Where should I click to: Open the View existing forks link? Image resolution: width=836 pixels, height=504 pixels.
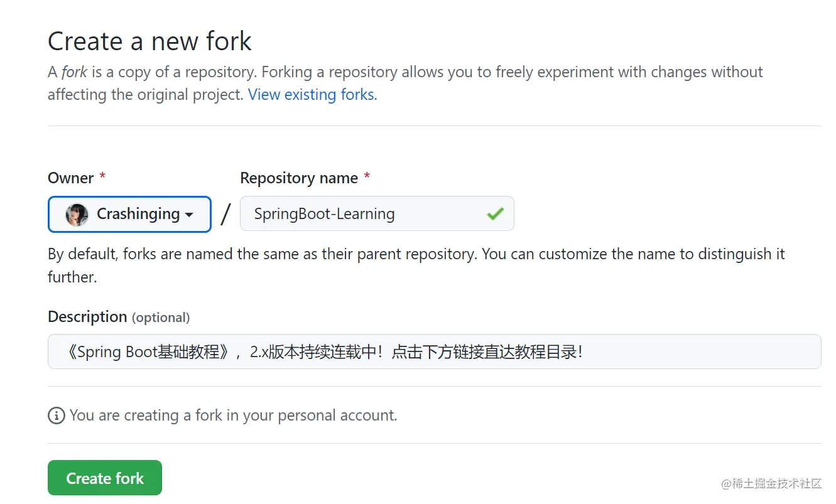coord(312,95)
